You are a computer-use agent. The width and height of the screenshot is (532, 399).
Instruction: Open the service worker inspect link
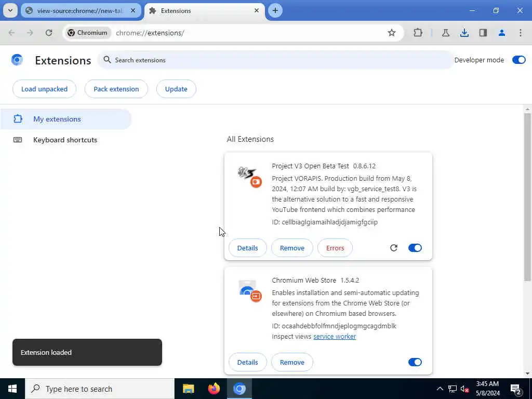click(x=335, y=336)
